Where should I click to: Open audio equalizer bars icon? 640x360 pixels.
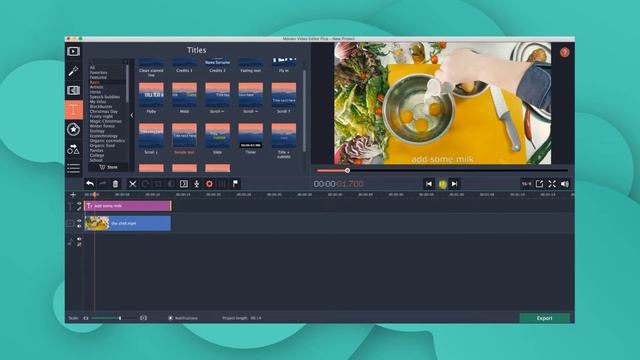click(222, 184)
